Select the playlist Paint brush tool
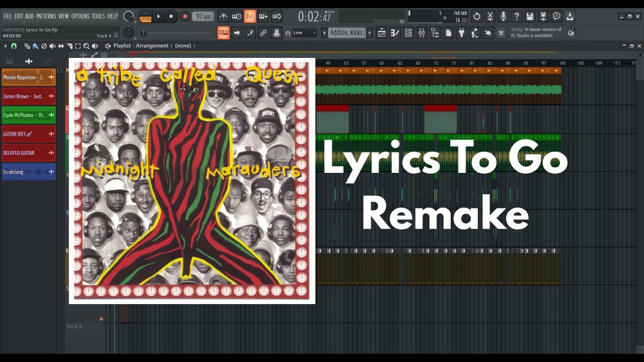Screen dimensions: 644x362 tap(35, 46)
